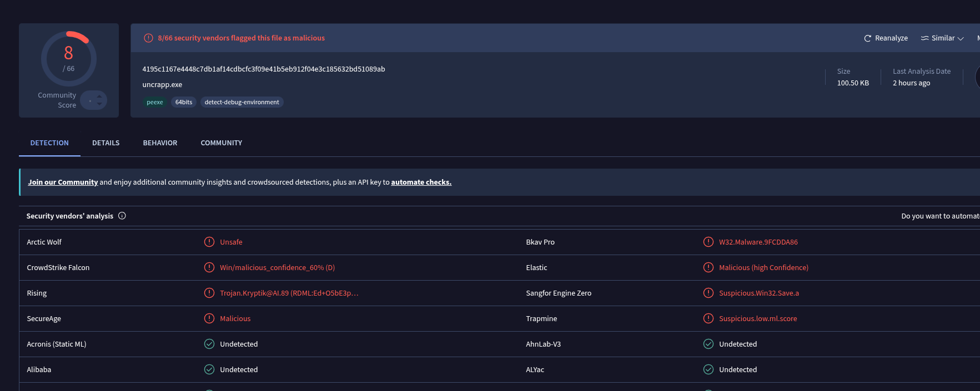Click the Elastic vendor name
Viewport: 980px width, 391px height.
tap(536, 268)
